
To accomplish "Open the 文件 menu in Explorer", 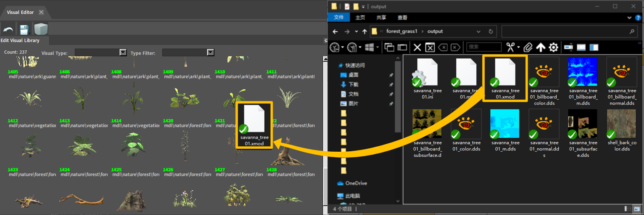I will (x=339, y=18).
